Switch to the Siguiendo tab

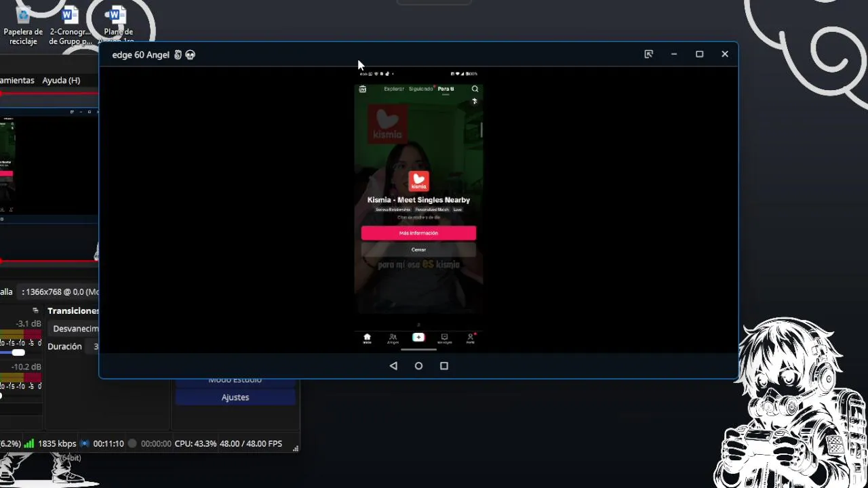420,89
